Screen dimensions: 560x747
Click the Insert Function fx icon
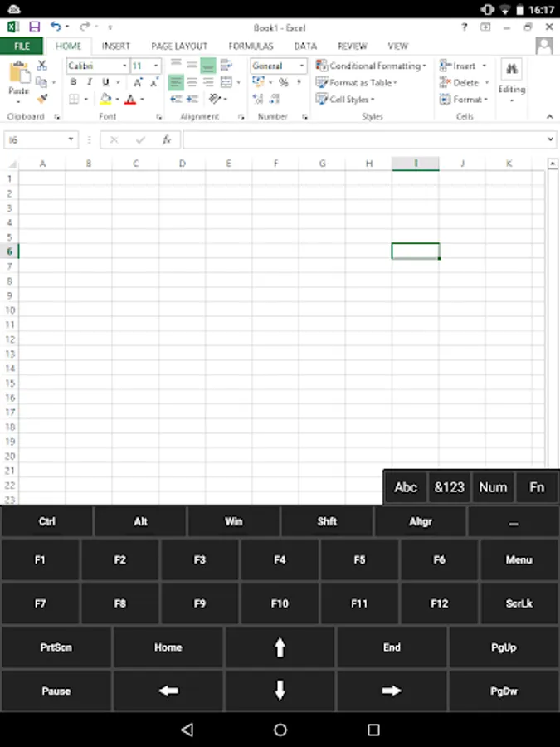click(x=167, y=139)
